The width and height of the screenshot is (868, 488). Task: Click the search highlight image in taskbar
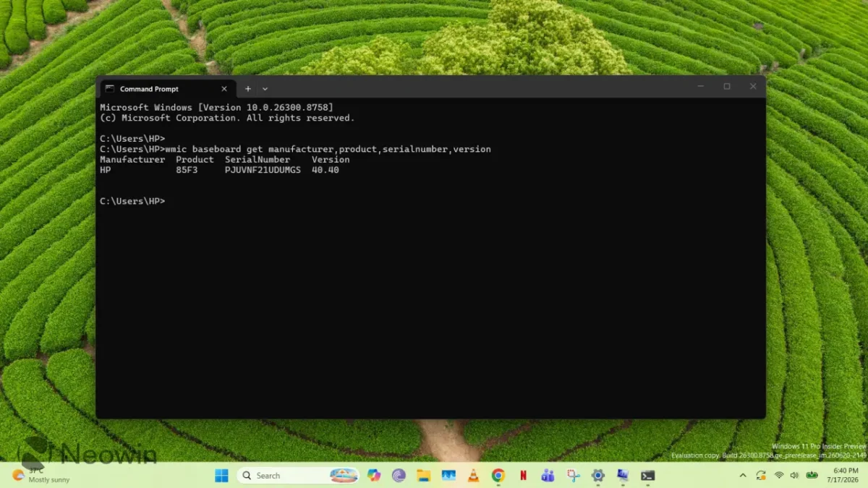(344, 475)
